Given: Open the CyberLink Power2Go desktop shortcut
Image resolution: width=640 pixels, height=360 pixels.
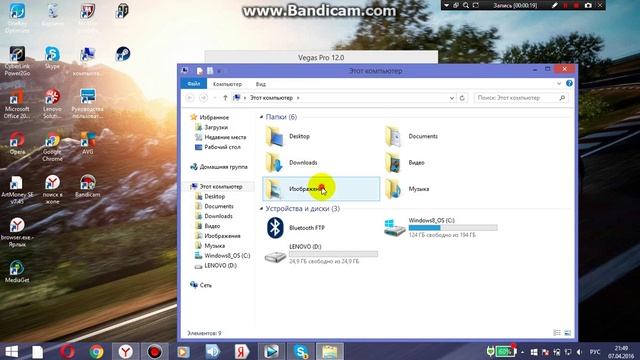Looking at the screenshot, I should 17,60.
